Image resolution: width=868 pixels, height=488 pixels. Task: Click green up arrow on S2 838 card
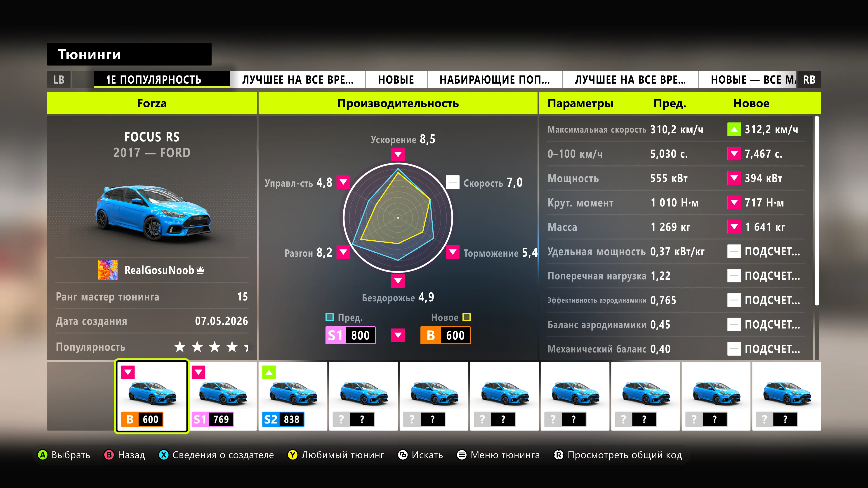(269, 373)
